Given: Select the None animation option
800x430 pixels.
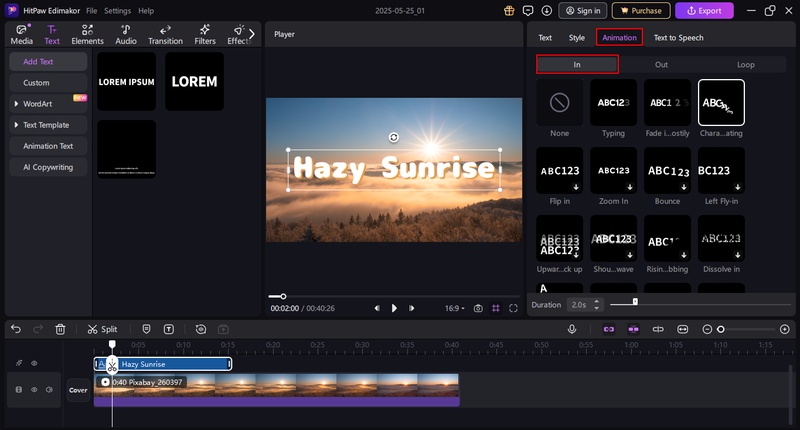Looking at the screenshot, I should pyautogui.click(x=559, y=103).
